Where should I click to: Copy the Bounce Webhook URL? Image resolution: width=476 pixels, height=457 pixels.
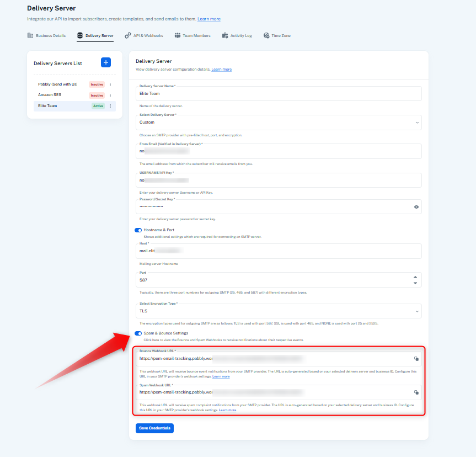tap(416, 359)
